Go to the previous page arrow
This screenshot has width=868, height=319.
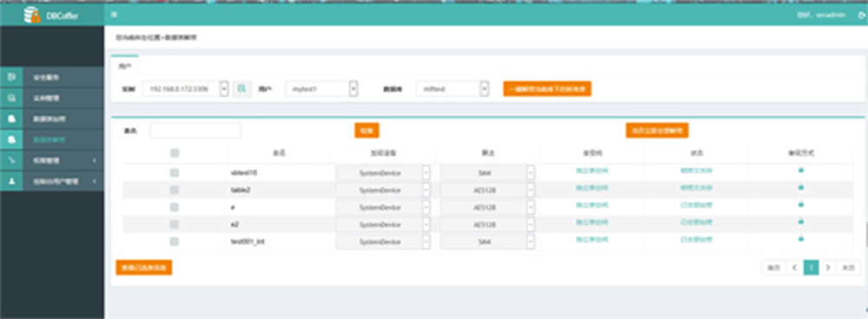click(794, 268)
